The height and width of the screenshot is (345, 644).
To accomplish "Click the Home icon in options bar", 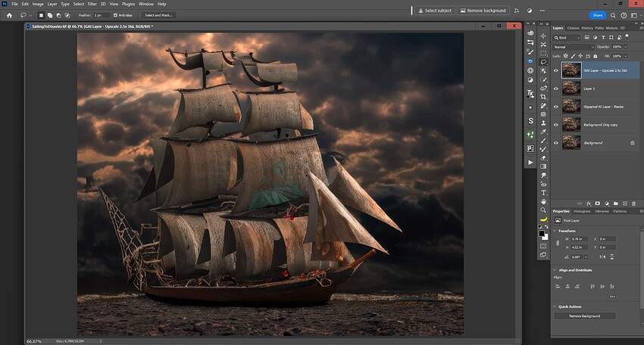I will point(9,15).
